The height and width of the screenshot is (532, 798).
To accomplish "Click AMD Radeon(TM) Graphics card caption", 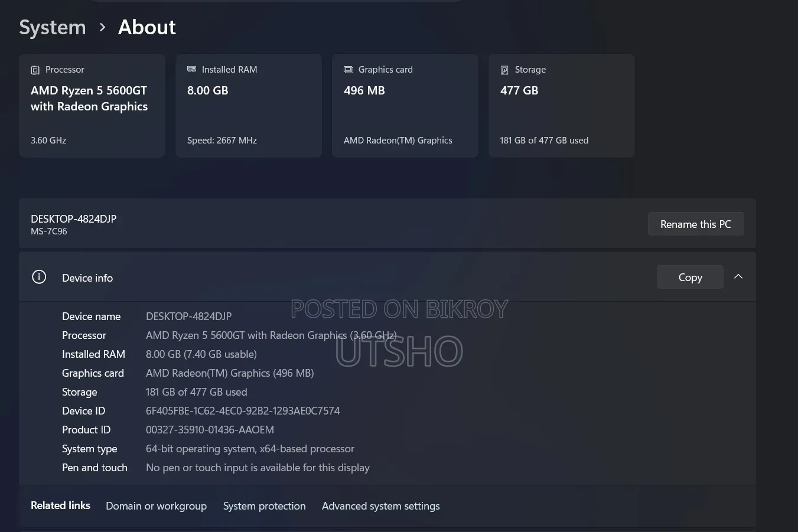I will [x=398, y=141].
